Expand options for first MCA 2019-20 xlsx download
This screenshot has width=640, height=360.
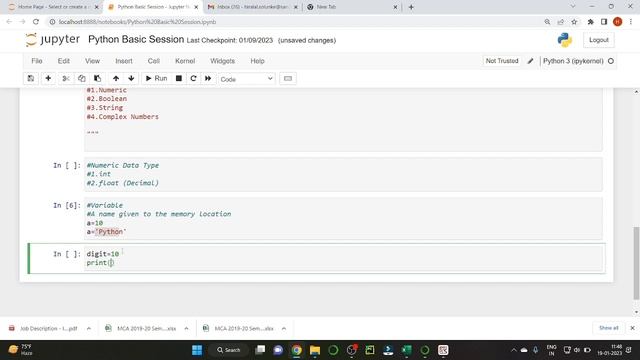[x=186, y=328]
